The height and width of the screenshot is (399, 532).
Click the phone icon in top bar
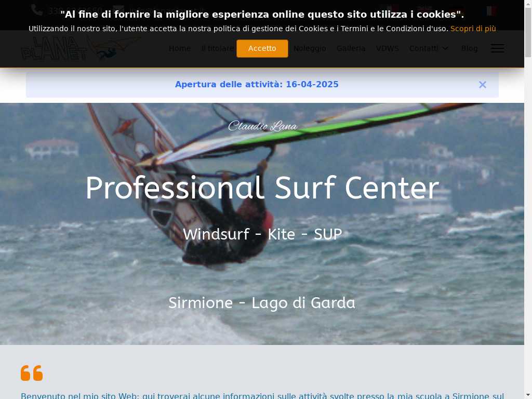pyautogui.click(x=37, y=10)
